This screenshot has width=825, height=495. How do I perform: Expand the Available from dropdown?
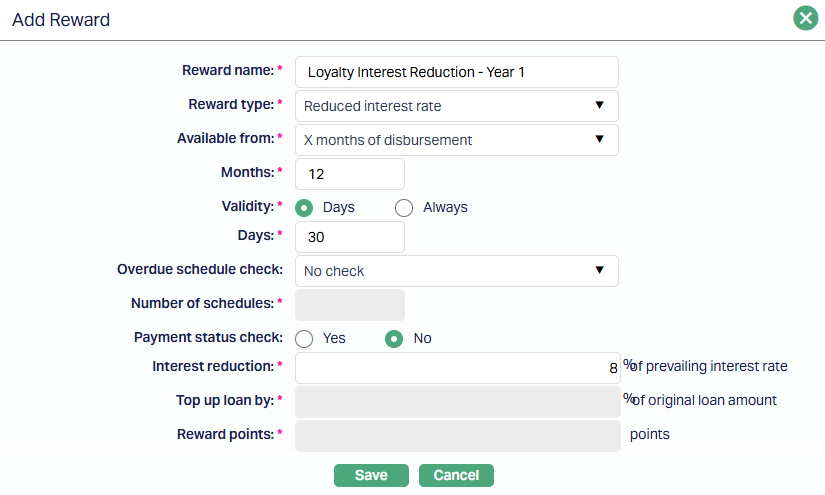point(456,140)
